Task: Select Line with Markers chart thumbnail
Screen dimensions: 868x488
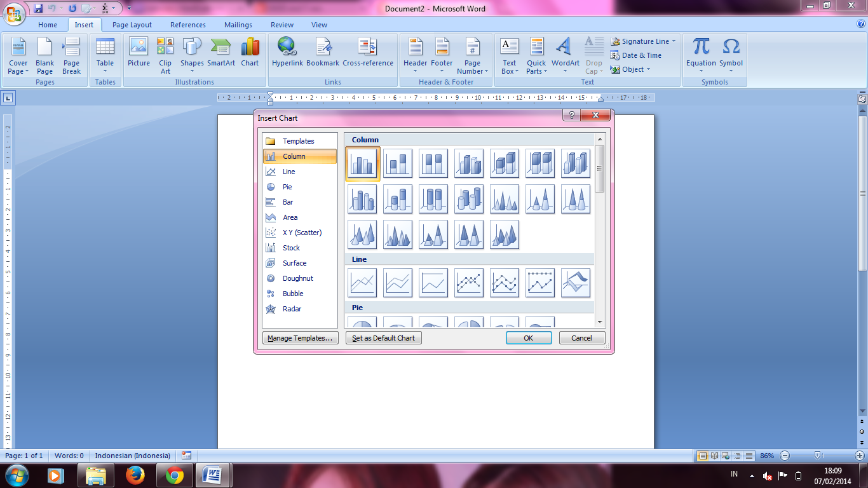Action: 469,283
